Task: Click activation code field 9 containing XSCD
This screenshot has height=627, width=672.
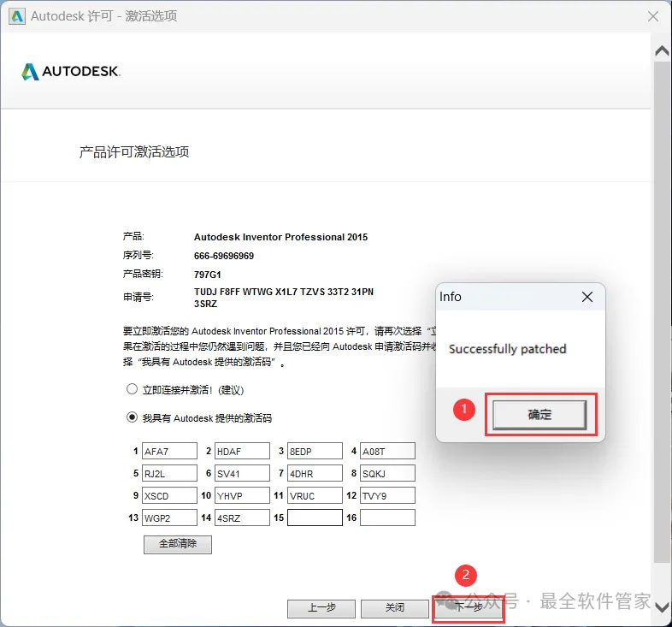Action: (x=169, y=496)
